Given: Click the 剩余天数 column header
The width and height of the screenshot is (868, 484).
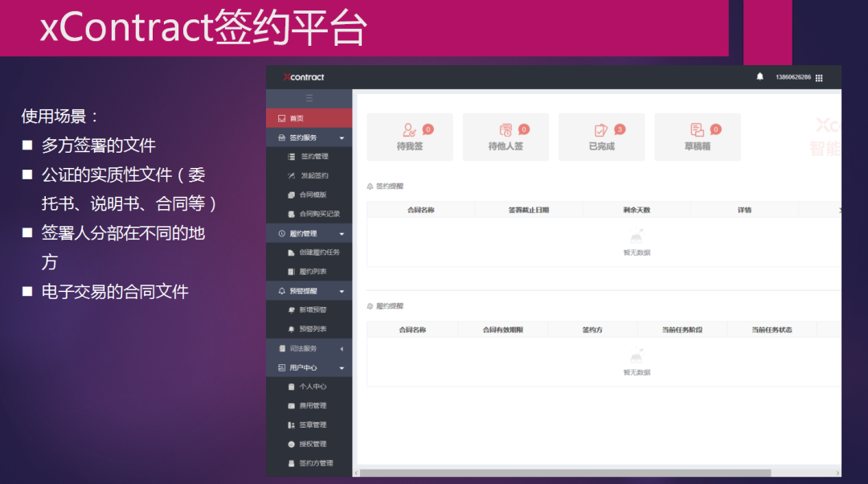Looking at the screenshot, I should click(x=637, y=210).
